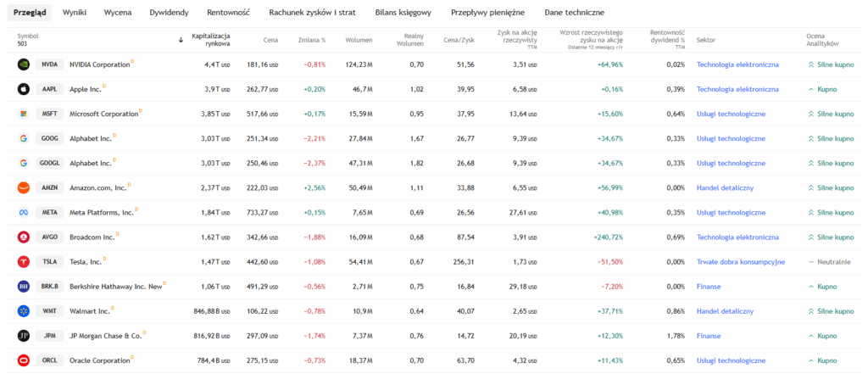Click the Microsoft logo icon

pyautogui.click(x=24, y=113)
